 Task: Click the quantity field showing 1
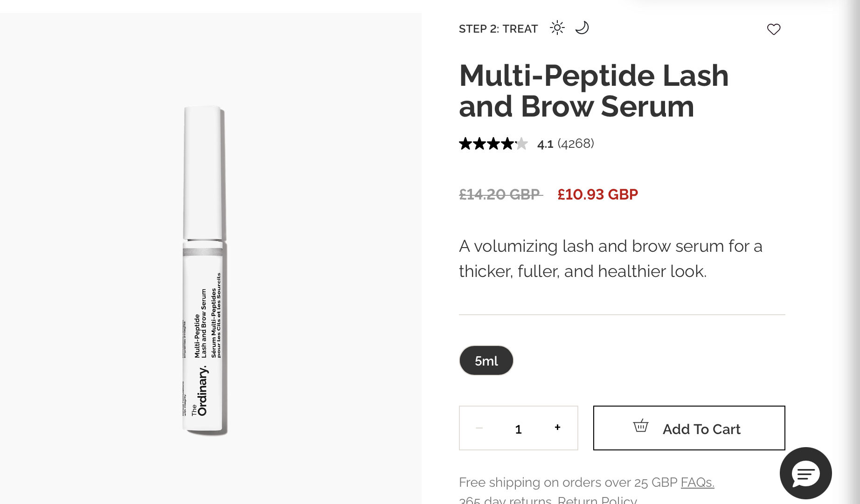click(518, 429)
